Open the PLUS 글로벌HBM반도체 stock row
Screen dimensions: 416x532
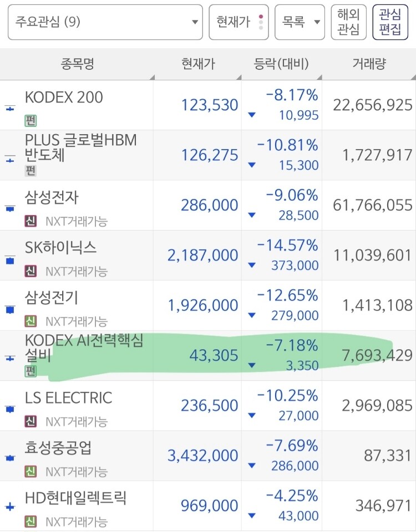(x=208, y=155)
